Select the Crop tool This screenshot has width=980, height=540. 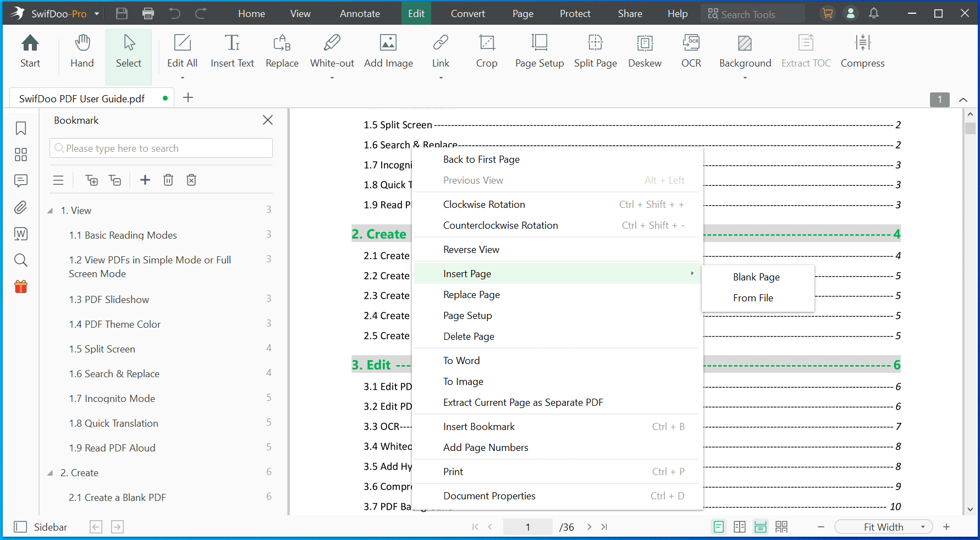coord(487,51)
